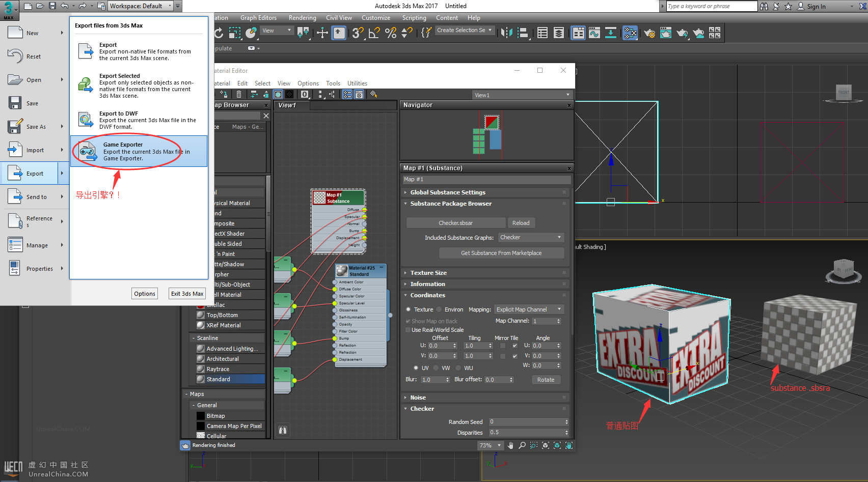
Task: Click Zoom magnifier in Material Editor footer
Action: point(522,445)
